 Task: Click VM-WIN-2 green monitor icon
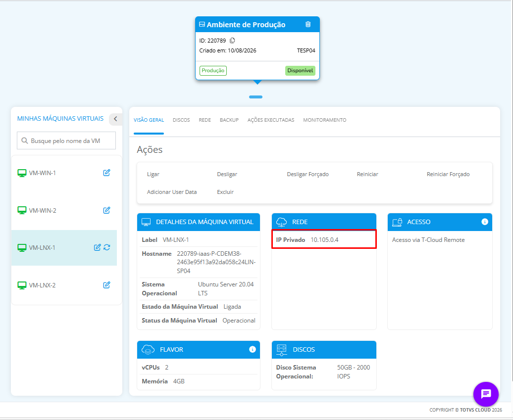(x=22, y=210)
